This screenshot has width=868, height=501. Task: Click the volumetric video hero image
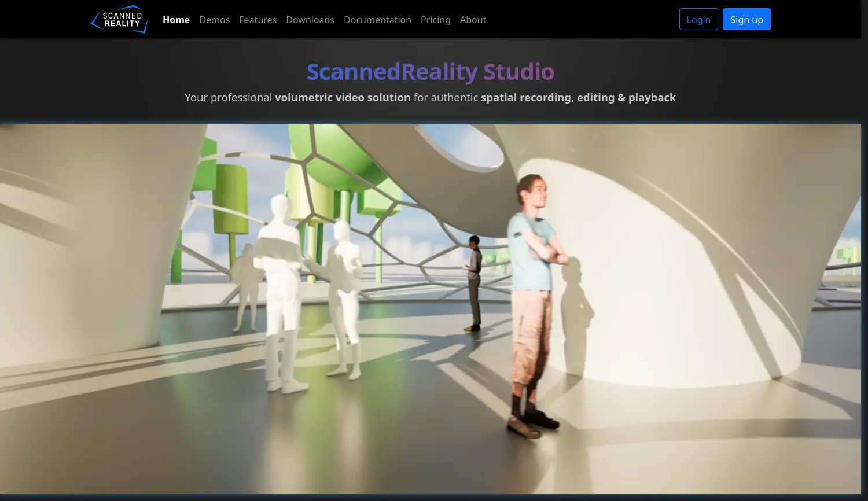431,308
